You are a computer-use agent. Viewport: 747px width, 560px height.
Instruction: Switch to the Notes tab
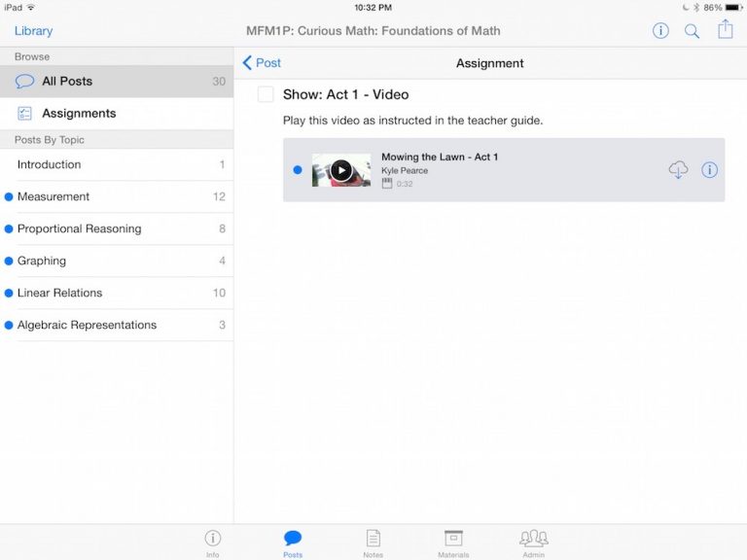coord(373,542)
